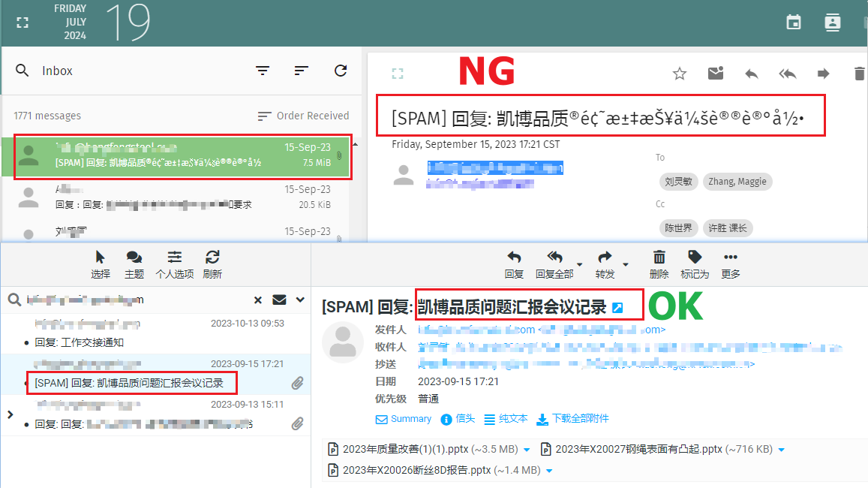Click the 回复 reply button in lower toolbar

514,264
